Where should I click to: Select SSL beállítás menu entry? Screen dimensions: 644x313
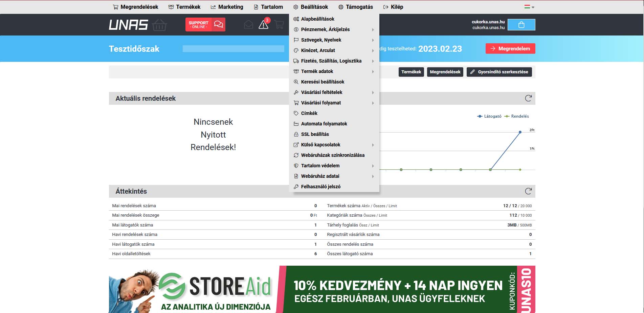(315, 134)
